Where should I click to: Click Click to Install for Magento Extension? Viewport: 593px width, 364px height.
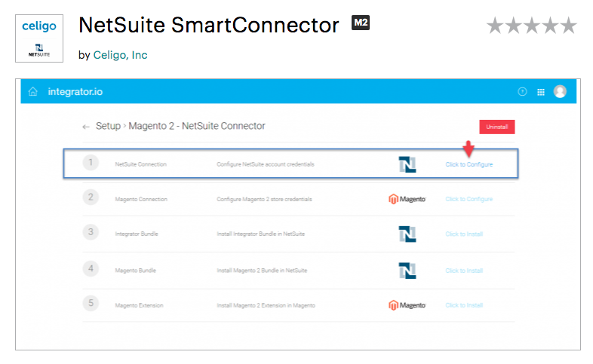pos(464,305)
